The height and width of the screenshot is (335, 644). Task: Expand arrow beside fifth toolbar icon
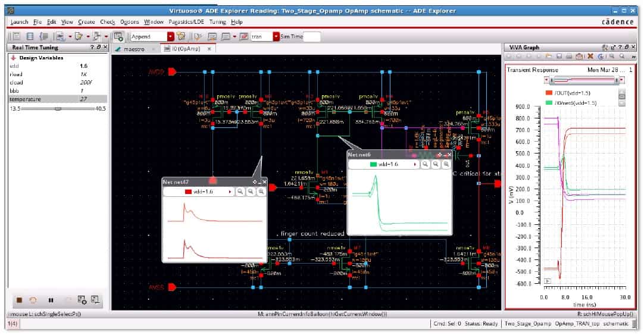88,36
